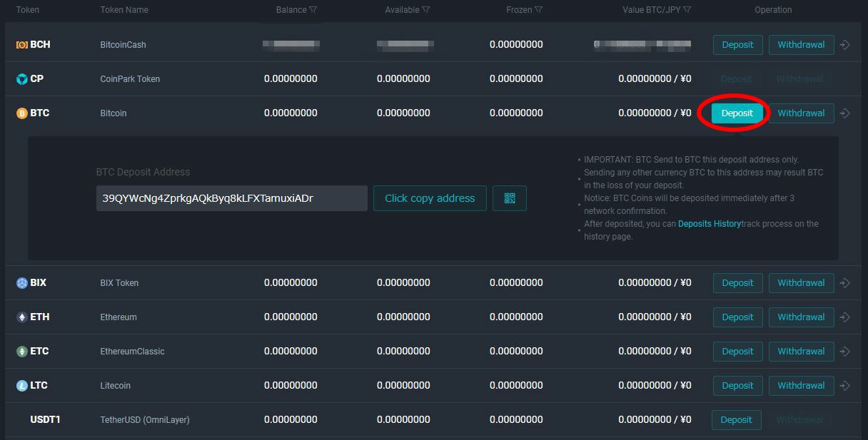The width and height of the screenshot is (868, 440).
Task: Open Deposit for BitcoinCash
Action: pyautogui.click(x=738, y=45)
